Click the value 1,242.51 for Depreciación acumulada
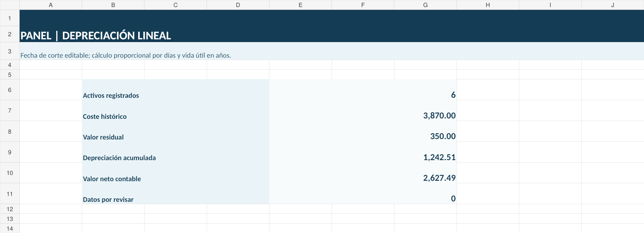Screen dimensions: 644x233 pos(363,152)
